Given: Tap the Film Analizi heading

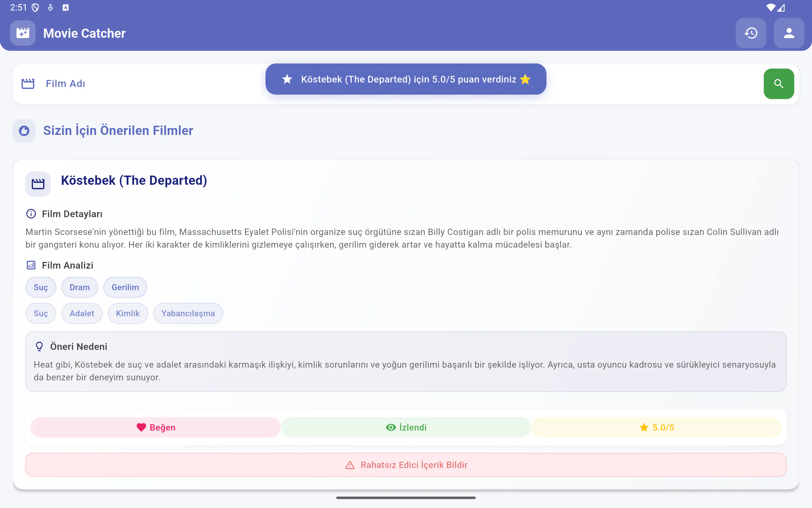Looking at the screenshot, I should pos(68,265).
